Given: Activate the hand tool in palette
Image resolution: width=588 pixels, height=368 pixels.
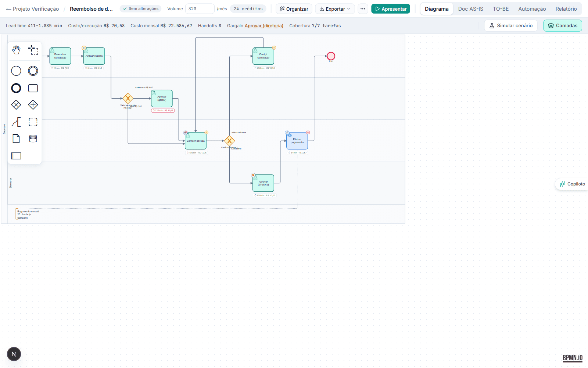Looking at the screenshot, I should tap(16, 50).
